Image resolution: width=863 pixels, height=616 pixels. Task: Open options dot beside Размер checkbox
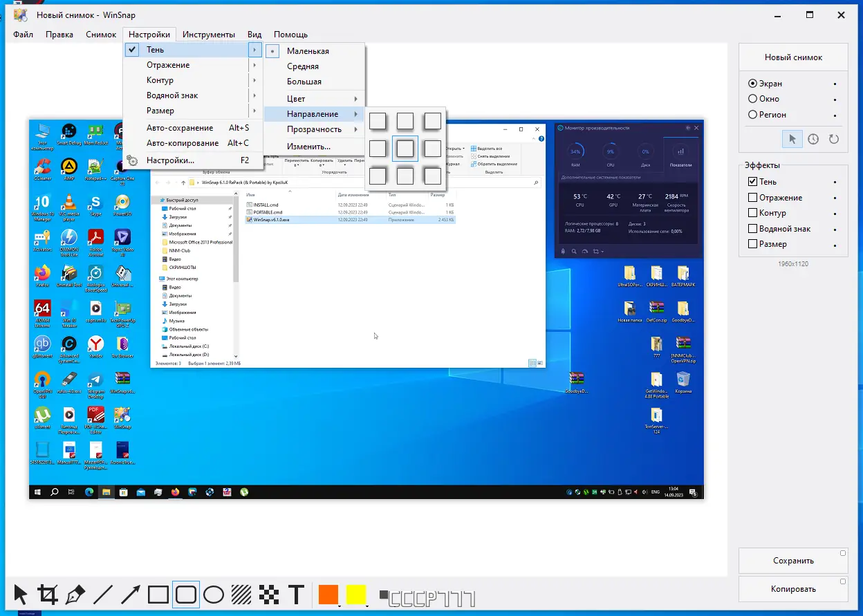coord(835,244)
